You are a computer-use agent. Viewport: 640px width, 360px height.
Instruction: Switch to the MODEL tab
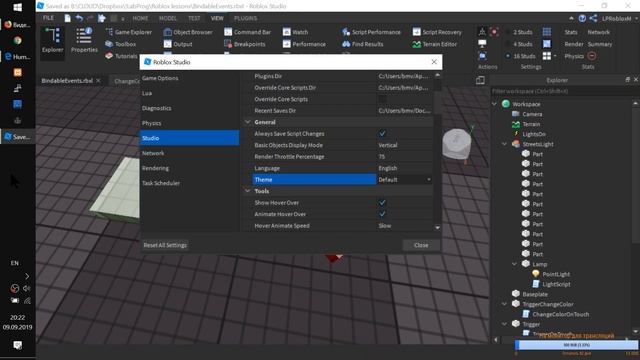point(168,18)
